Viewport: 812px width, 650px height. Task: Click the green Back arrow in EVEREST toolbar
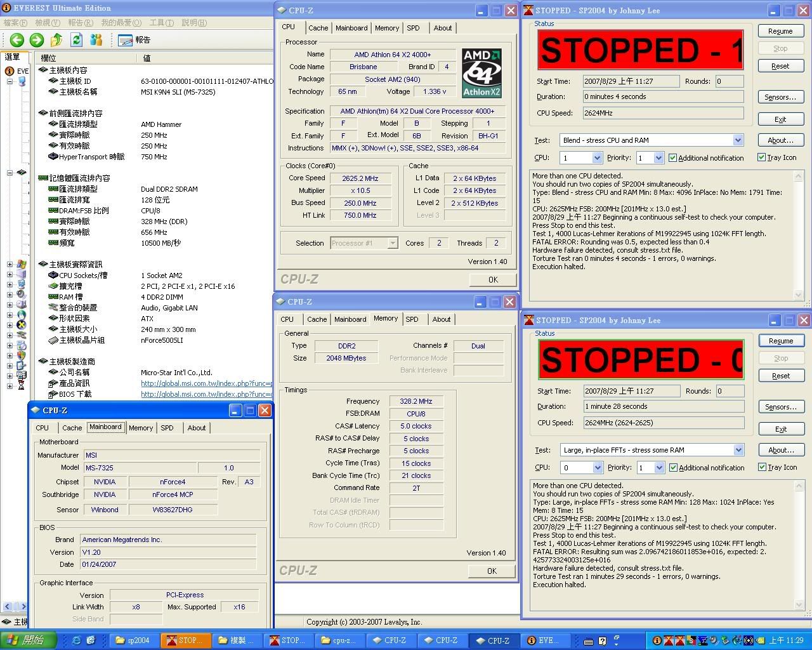coord(17,40)
